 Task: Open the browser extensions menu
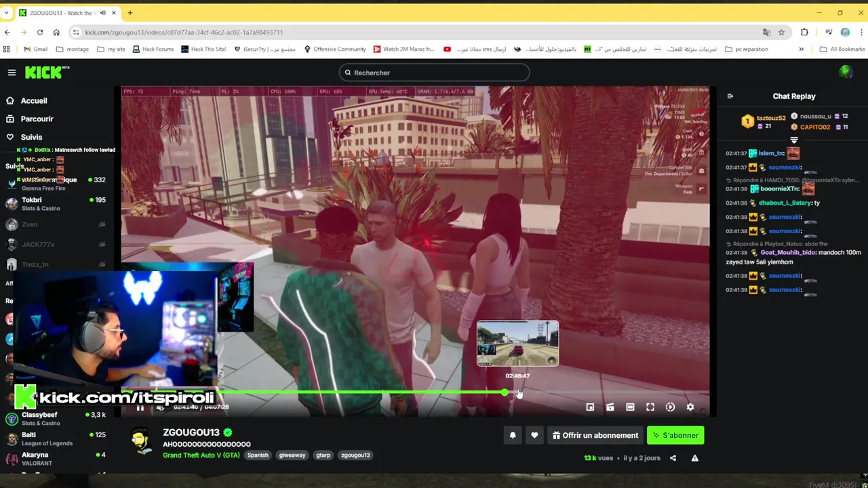pos(804,32)
